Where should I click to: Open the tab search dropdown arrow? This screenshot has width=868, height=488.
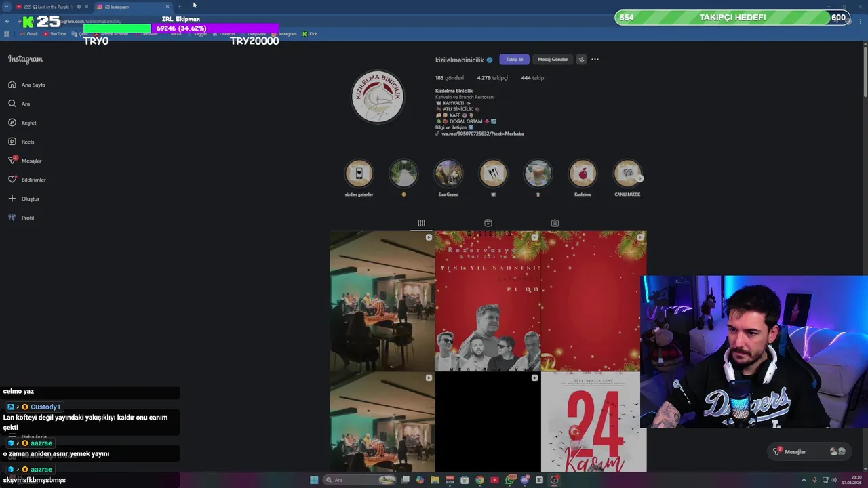(x=6, y=7)
